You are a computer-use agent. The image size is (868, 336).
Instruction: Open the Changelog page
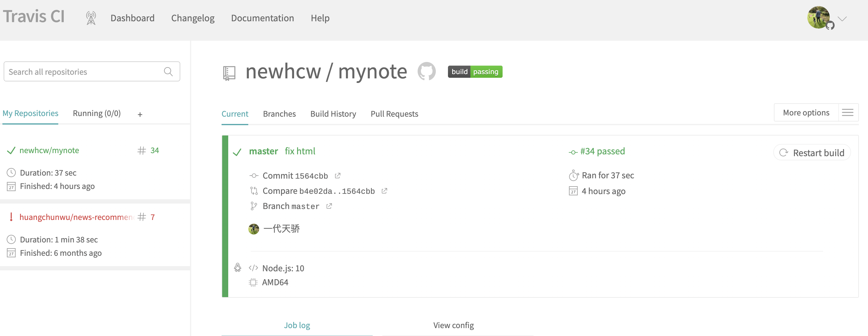click(x=193, y=18)
